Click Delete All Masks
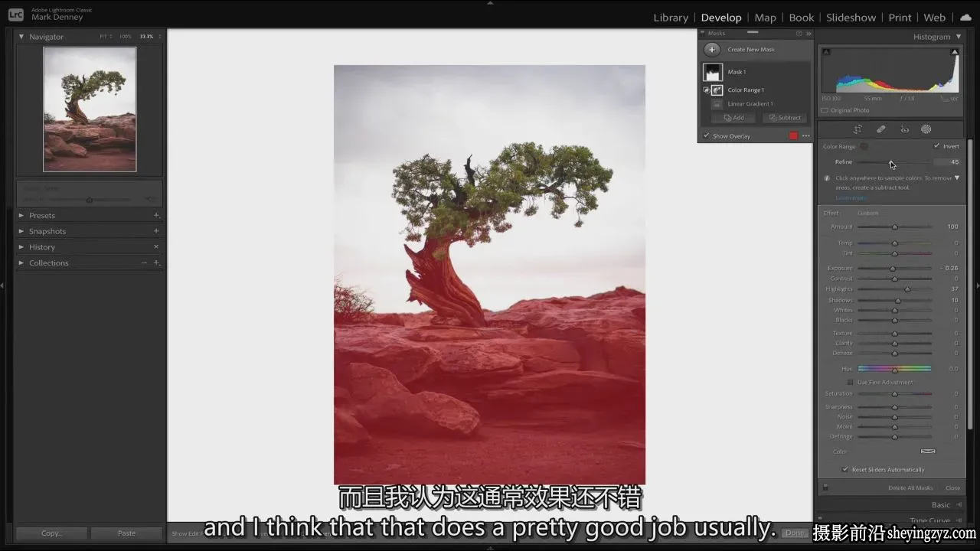Viewport: 980px width, 551px height. (x=910, y=488)
